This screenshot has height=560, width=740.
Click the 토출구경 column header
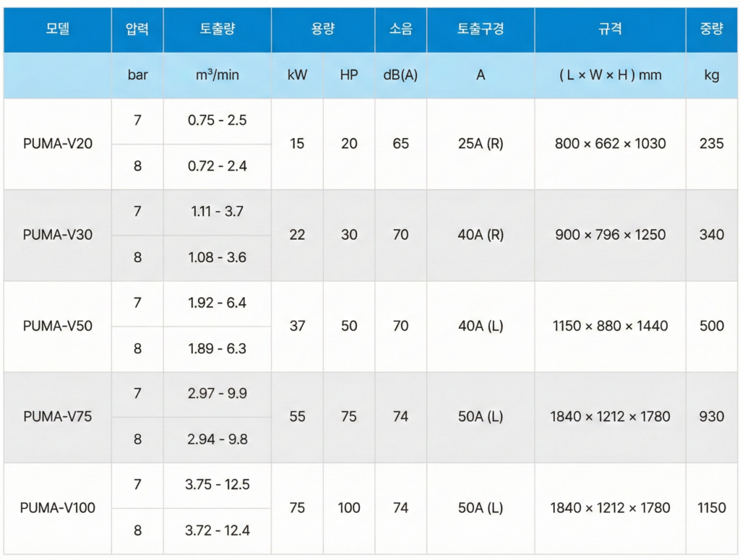tap(481, 29)
